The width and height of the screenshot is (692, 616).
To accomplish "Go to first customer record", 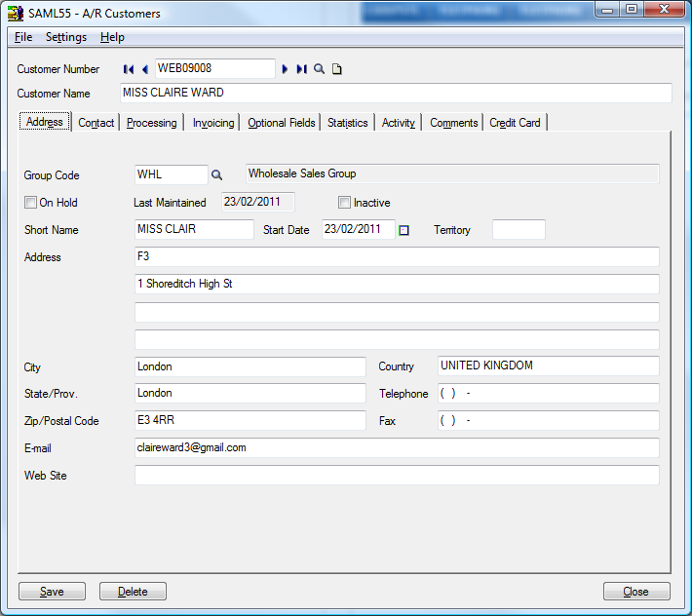I will click(x=129, y=69).
